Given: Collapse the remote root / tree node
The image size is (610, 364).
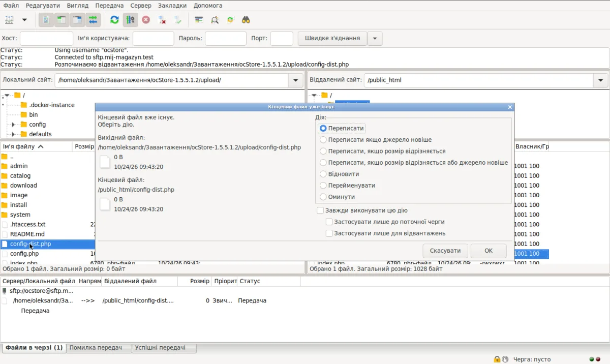Looking at the screenshot, I should click(314, 96).
